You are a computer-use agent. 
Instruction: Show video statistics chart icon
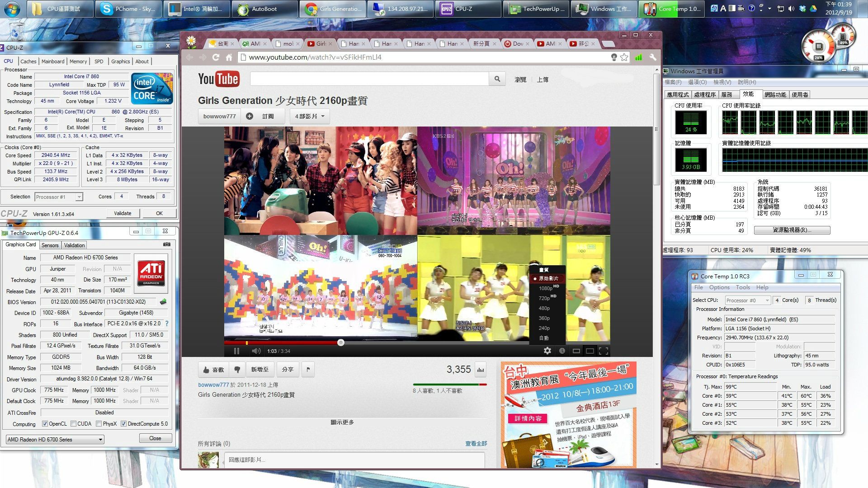(480, 370)
